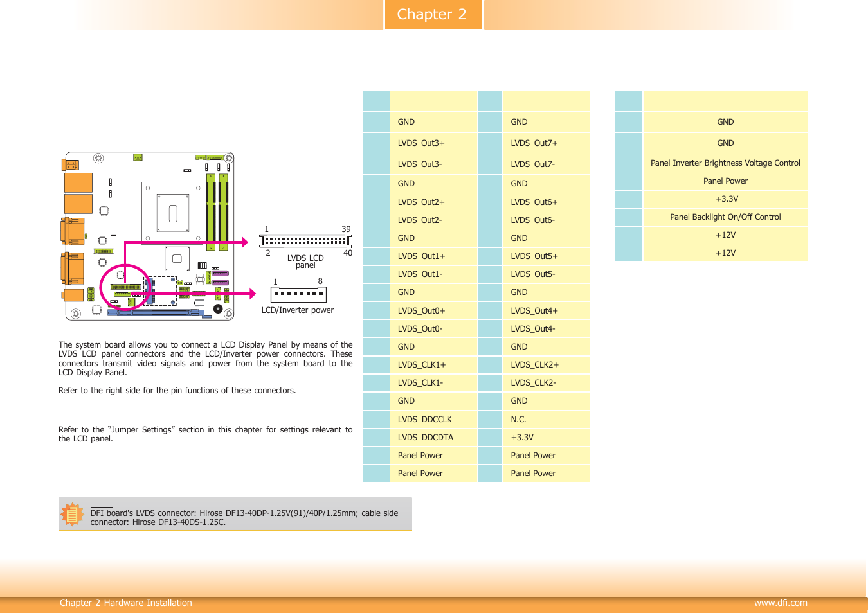Click 'Panel Backlight On/Off Control' cell
Image resolution: width=868 pixels, height=613 pixels.
pos(726,217)
